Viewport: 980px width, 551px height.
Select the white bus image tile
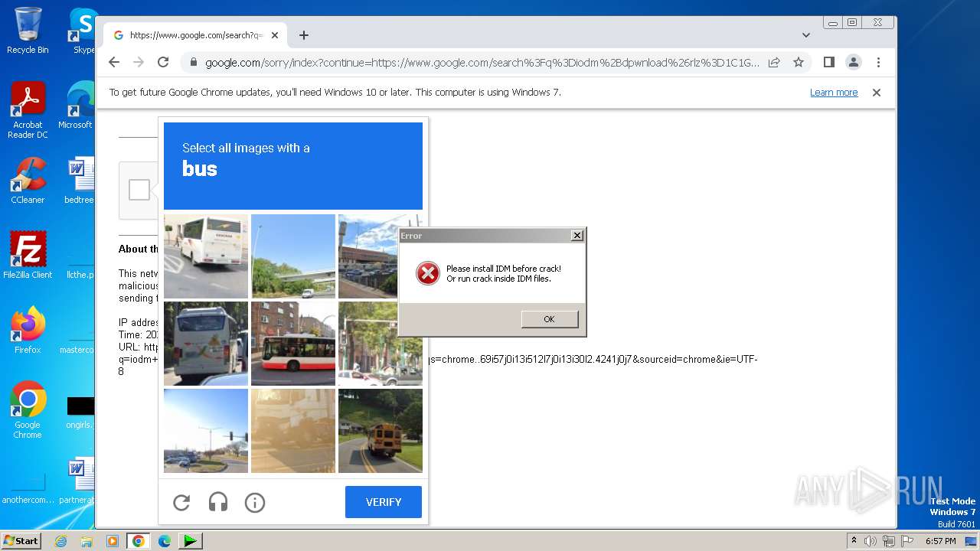pyautogui.click(x=206, y=256)
